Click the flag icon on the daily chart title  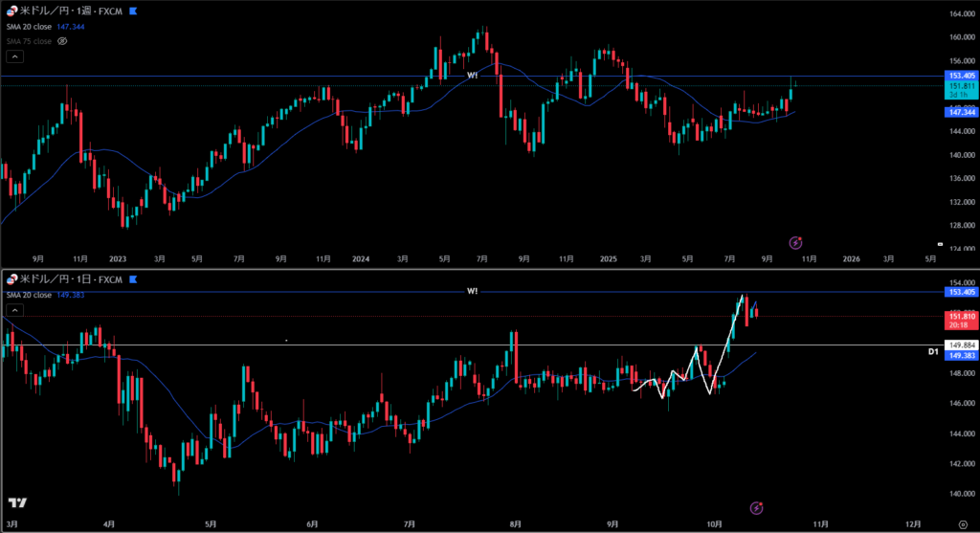pos(132,279)
